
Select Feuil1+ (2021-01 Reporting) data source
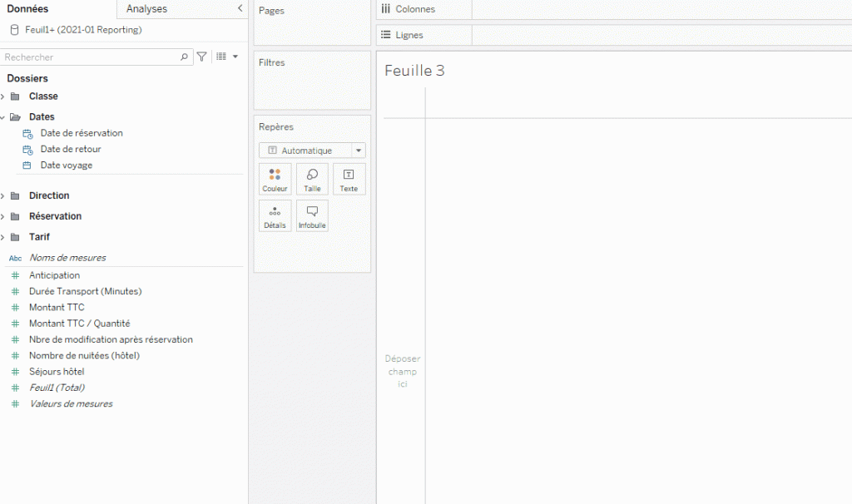click(83, 30)
